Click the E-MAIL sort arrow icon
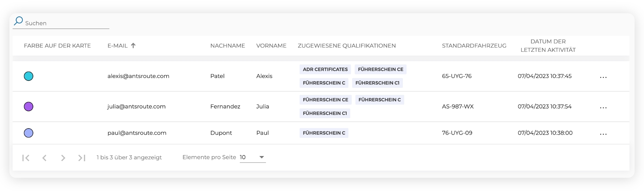The image size is (644, 191). click(133, 46)
